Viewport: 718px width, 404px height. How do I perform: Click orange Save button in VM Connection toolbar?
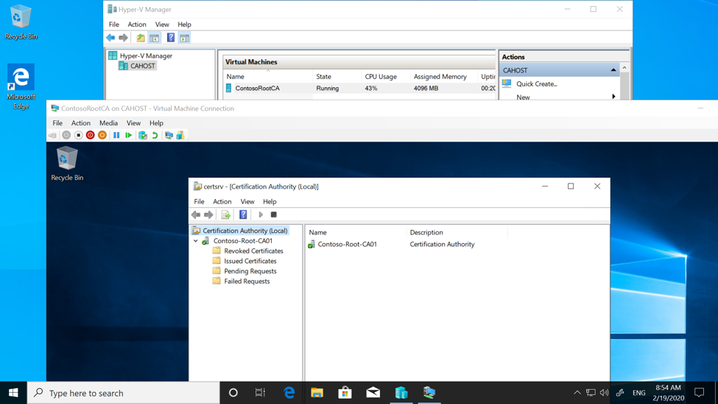tap(102, 135)
